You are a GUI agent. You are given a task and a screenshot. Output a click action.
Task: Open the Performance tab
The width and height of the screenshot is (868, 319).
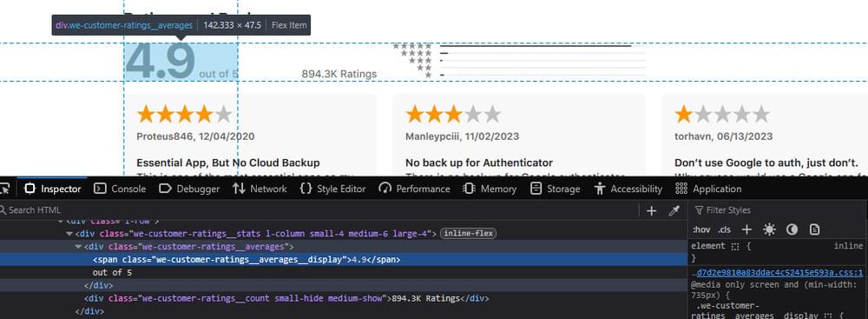[x=414, y=189]
